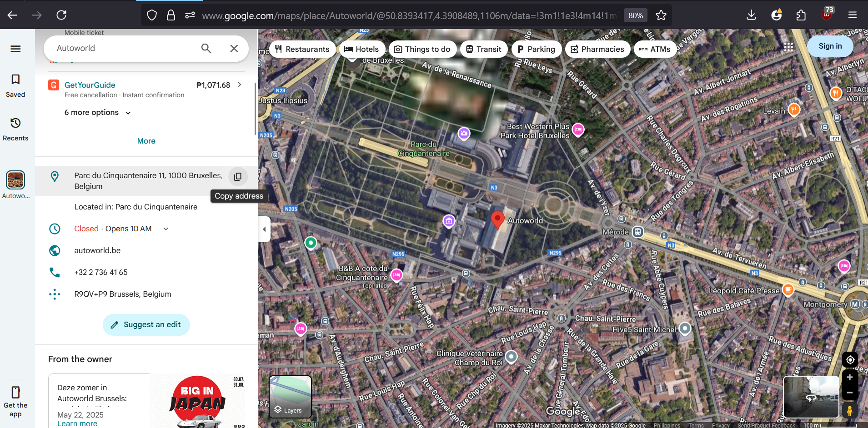Open Get the app in sidebar
This screenshot has height=428, width=868.
15,402
